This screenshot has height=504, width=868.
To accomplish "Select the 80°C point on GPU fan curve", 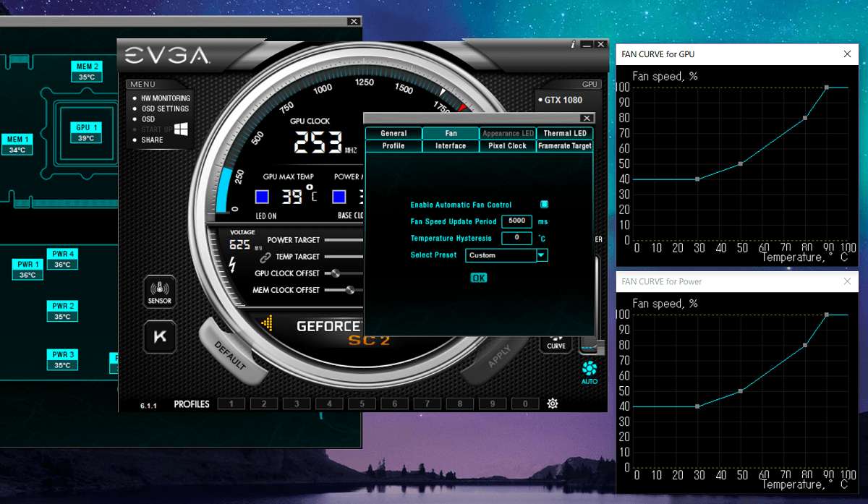I will tap(805, 118).
